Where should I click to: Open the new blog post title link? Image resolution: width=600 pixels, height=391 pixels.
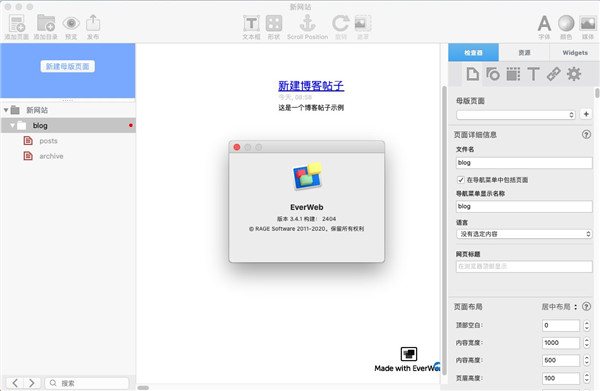(x=311, y=85)
